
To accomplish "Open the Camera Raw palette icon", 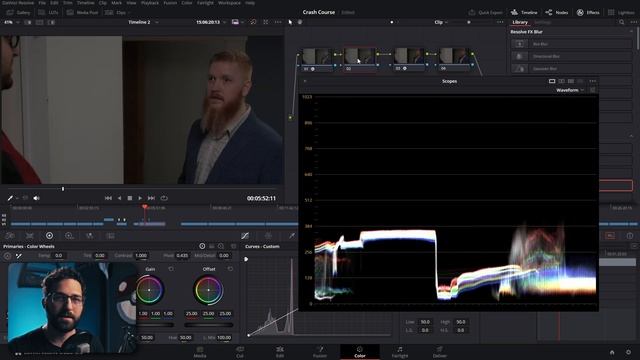I will 10,236.
